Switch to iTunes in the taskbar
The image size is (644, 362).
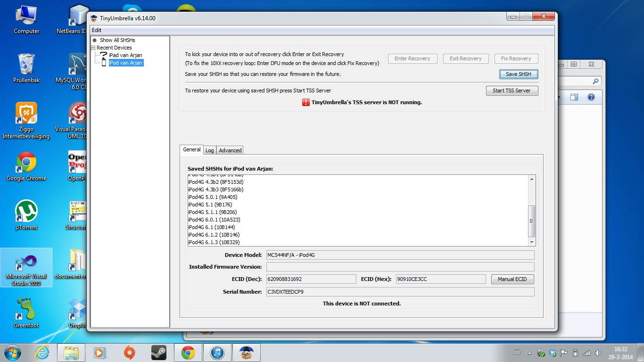tap(217, 352)
